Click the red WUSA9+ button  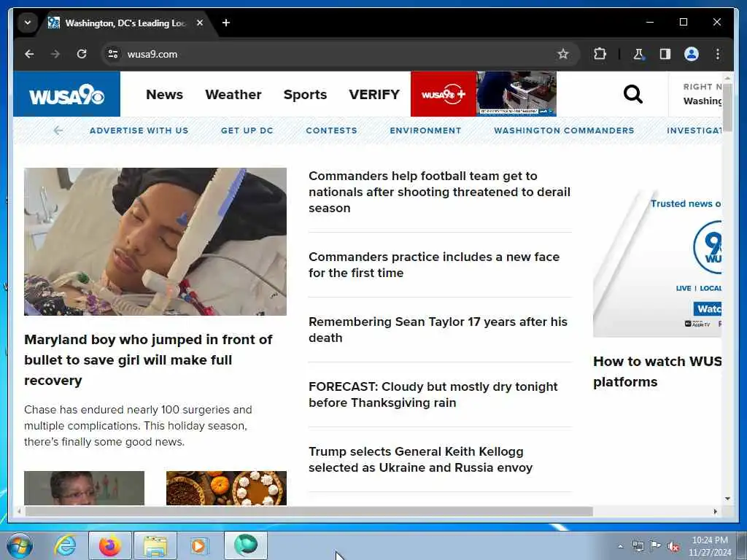(444, 94)
